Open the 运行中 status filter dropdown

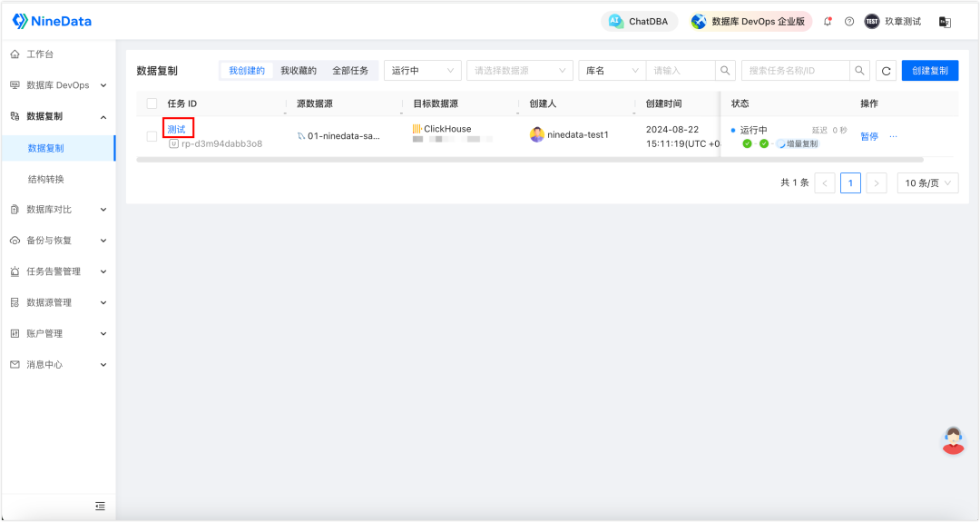pos(423,71)
